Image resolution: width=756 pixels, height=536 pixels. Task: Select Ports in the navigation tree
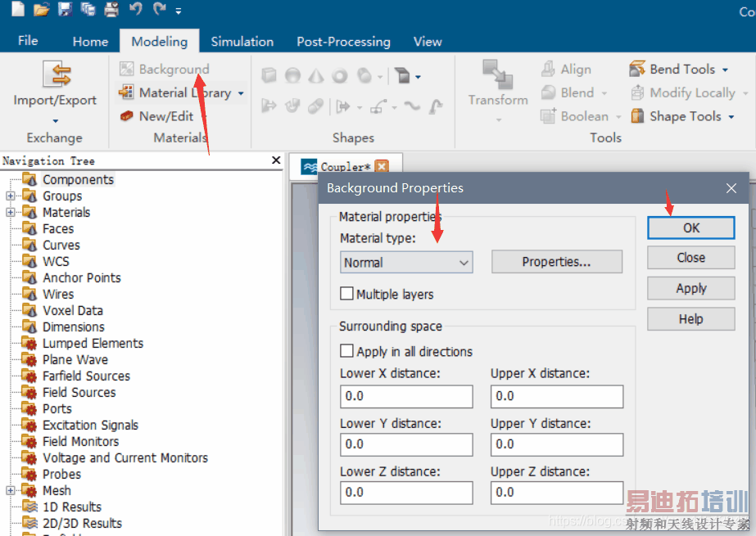pyautogui.click(x=57, y=409)
